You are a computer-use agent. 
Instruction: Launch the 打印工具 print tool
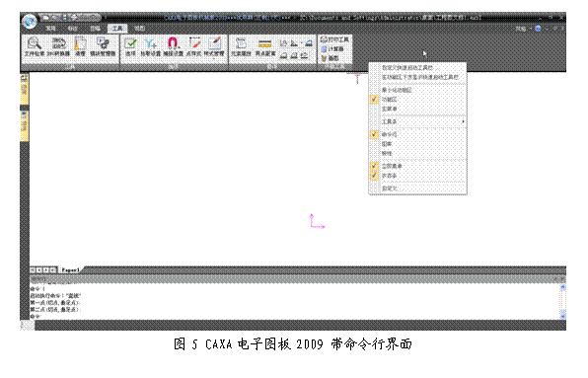(x=334, y=39)
